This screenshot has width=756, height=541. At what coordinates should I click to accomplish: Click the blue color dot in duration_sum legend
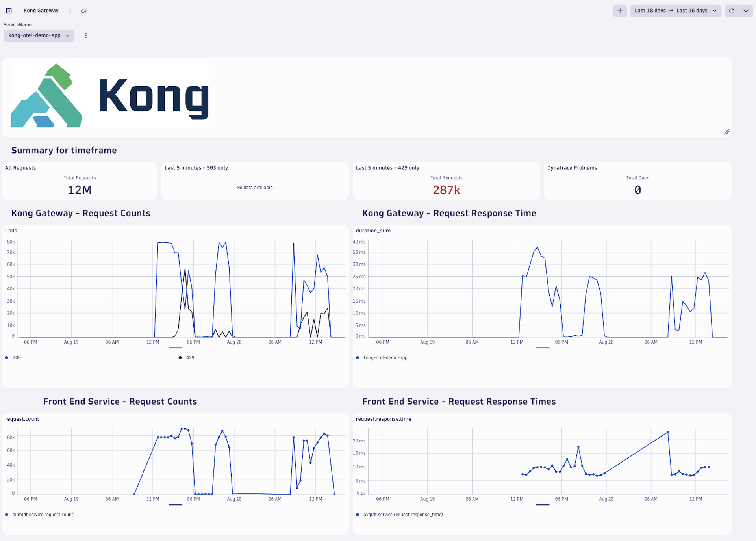(358, 357)
